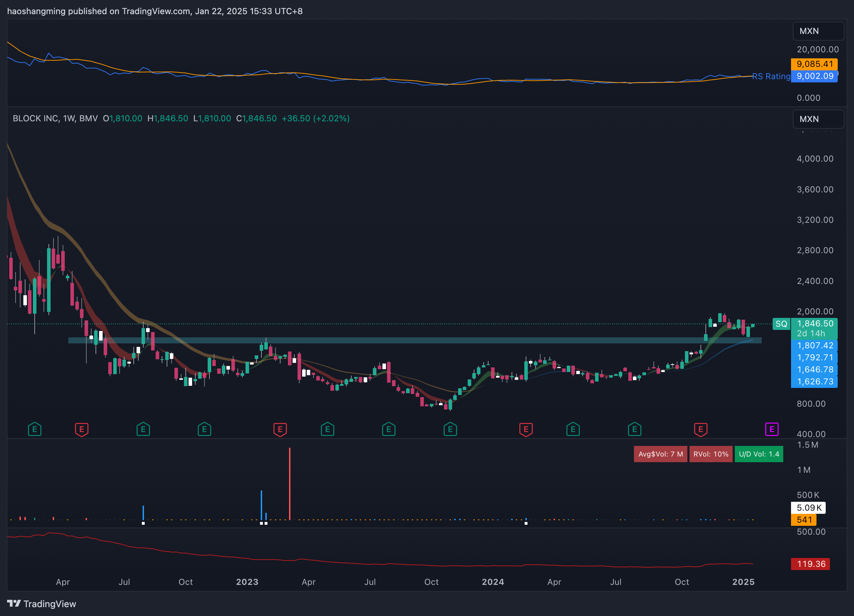854x616 pixels.
Task: Open MXN currency selector in main price pane
Action: (x=818, y=119)
